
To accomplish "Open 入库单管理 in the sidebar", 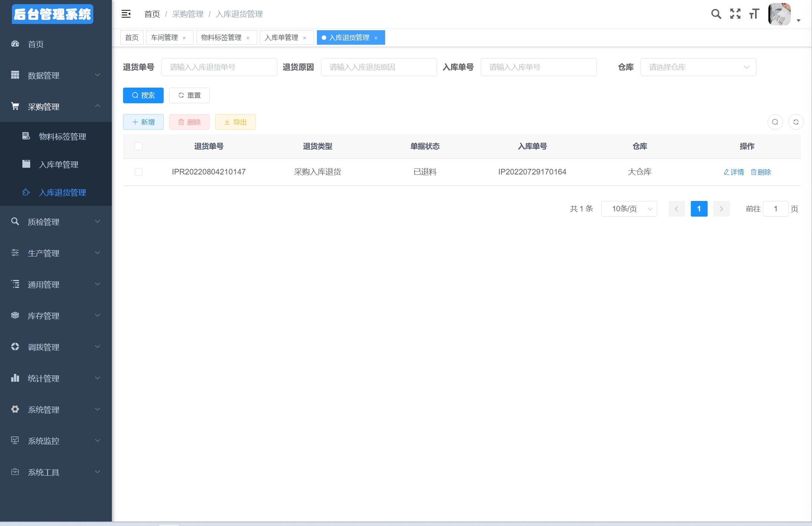I will 59,164.
